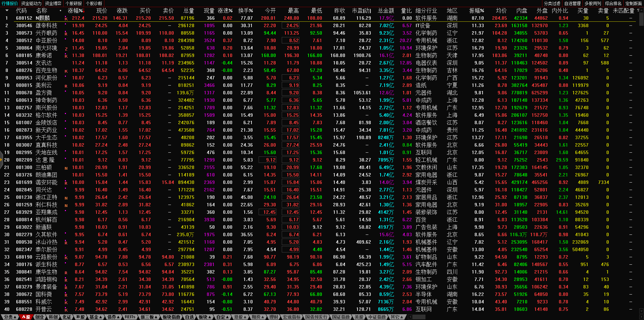The height and width of the screenshot is (320, 644).
Task: Open the 个股诊断 tab
Action: (94, 3)
